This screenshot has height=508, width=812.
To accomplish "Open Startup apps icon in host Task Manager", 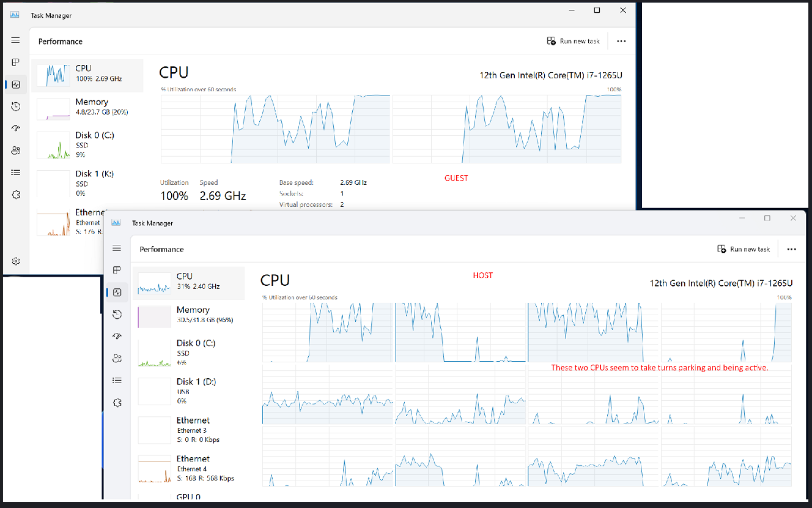I will pyautogui.click(x=117, y=336).
